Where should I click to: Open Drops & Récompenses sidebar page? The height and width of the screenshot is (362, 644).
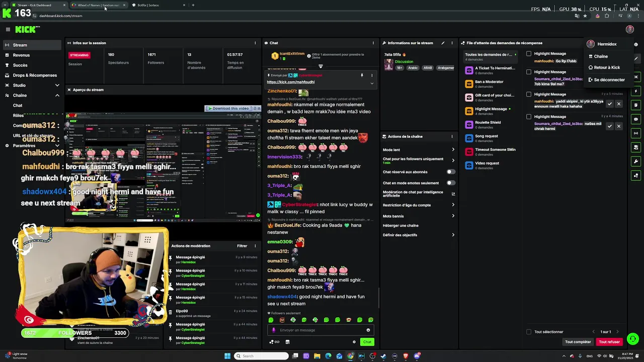click(32, 75)
